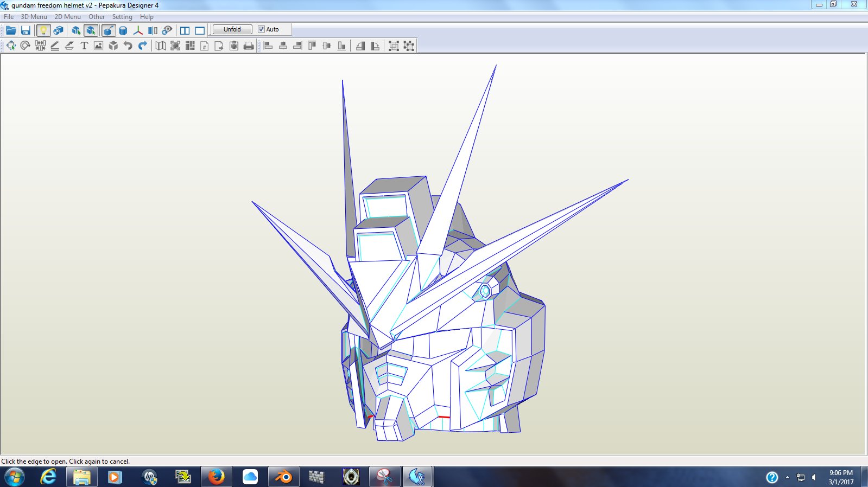Click the Open file folder icon

tap(11, 30)
